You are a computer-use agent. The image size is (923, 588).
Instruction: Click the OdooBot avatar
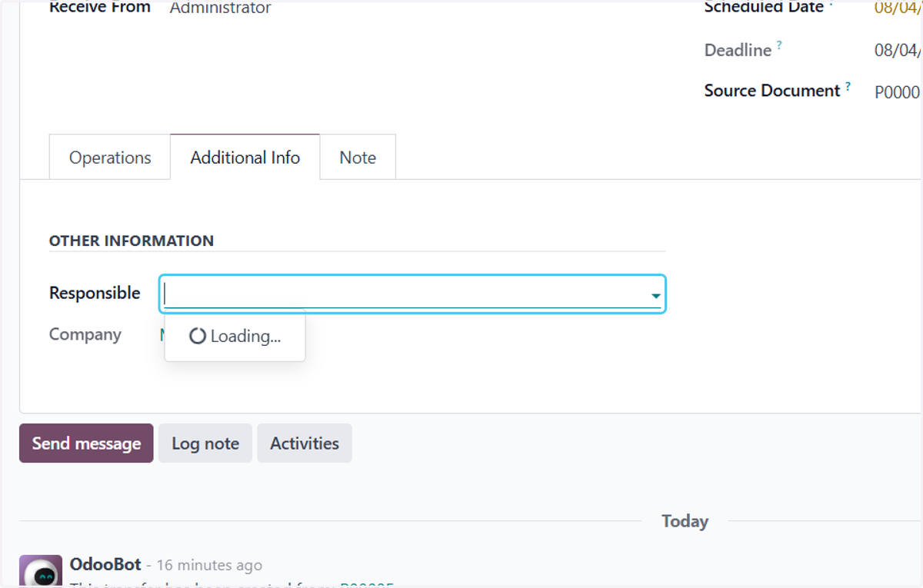(x=41, y=571)
